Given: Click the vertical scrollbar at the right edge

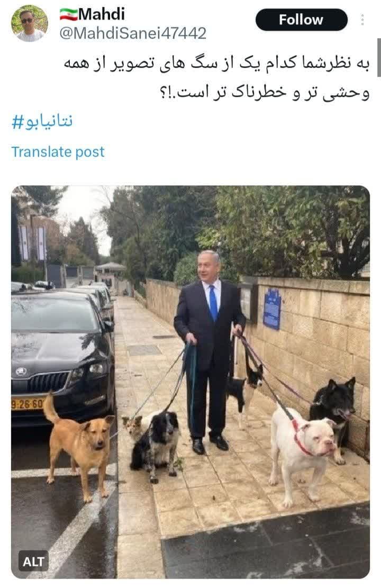Looking at the screenshot, I should 379,57.
